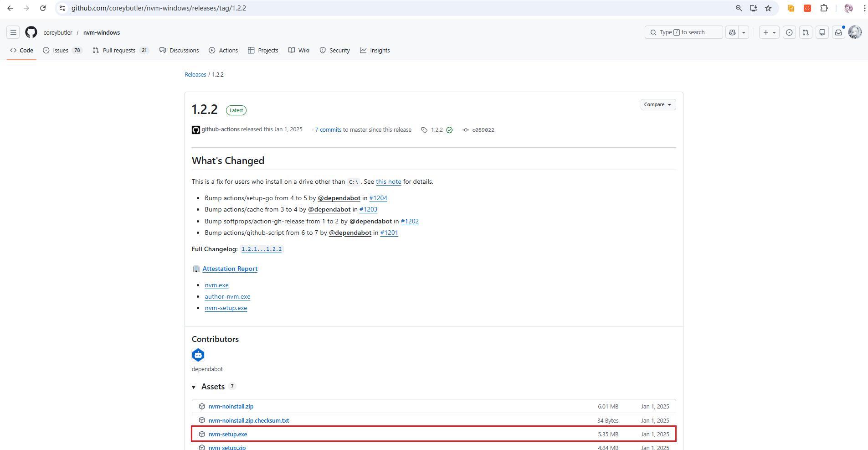Viewport: 868px width, 450px height.
Task: Open the notifications inbox icon
Action: tap(838, 32)
